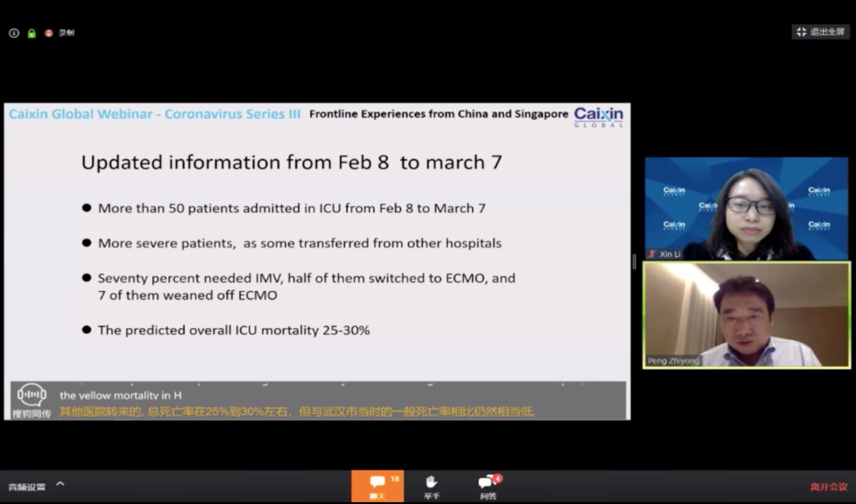The height and width of the screenshot is (504, 856).
Task: Click the Peng Zhiyong name label
Action: click(x=674, y=361)
